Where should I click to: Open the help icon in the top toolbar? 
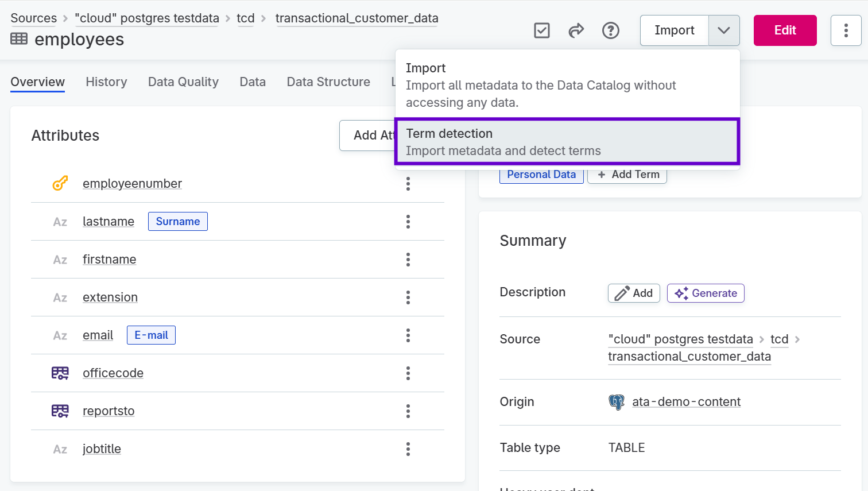coord(611,30)
